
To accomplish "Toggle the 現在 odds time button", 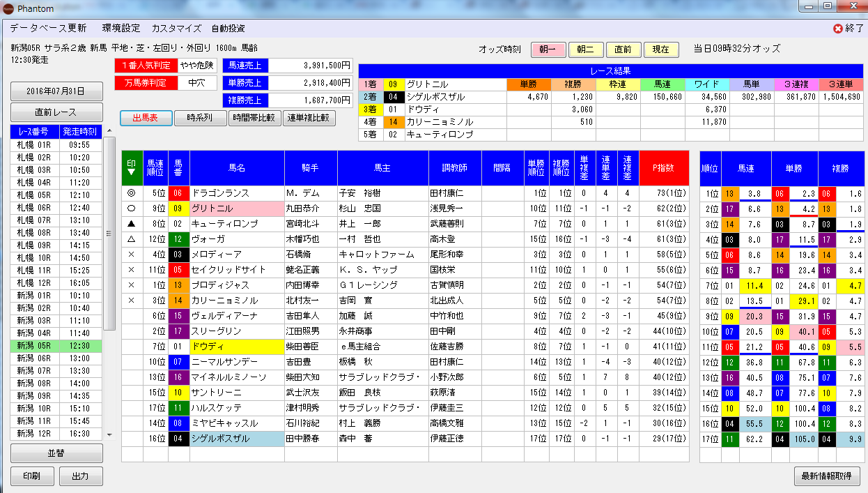I will 660,50.
